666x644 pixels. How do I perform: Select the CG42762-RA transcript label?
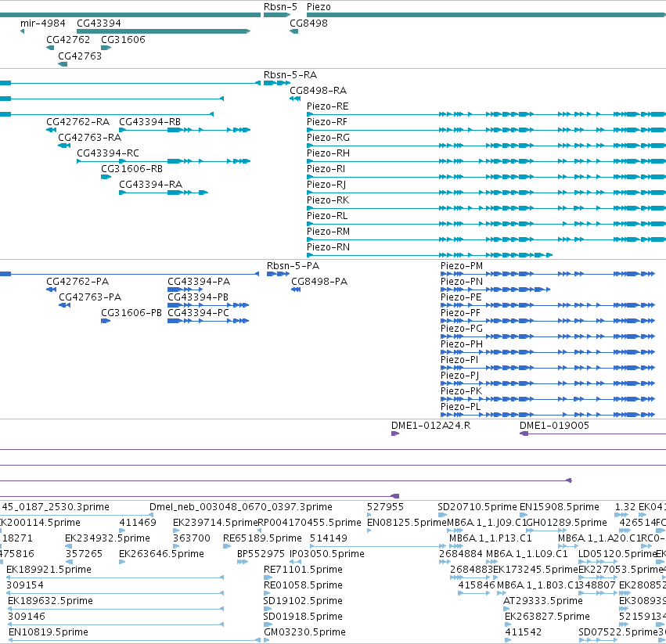(78, 122)
